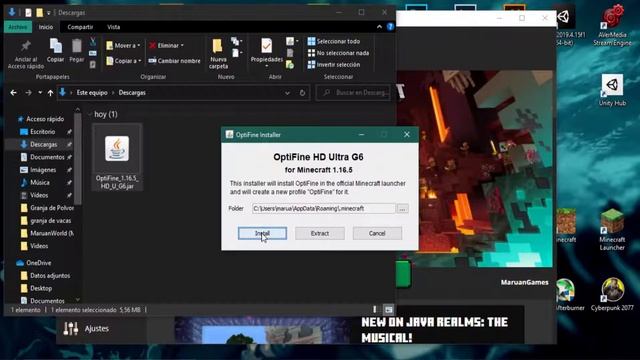Image resolution: width=640 pixels, height=360 pixels.
Task: Switch to the Vista ribbon tab
Action: (x=113, y=27)
